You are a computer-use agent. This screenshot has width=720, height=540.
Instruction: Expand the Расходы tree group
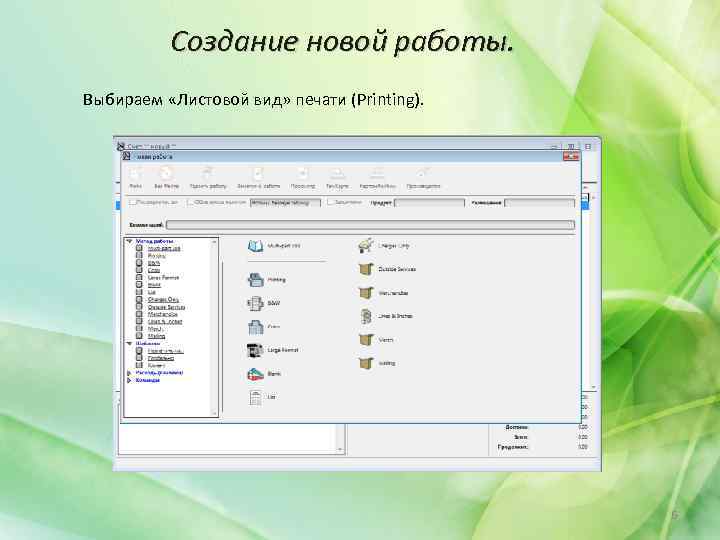click(x=129, y=373)
